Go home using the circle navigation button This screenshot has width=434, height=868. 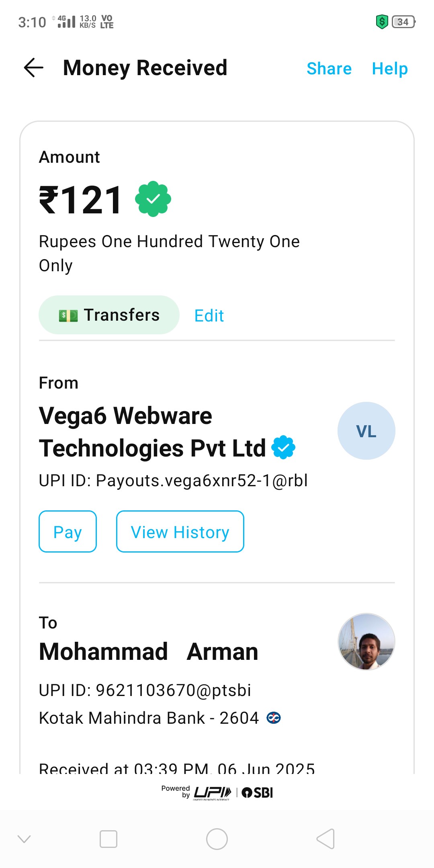click(x=217, y=839)
